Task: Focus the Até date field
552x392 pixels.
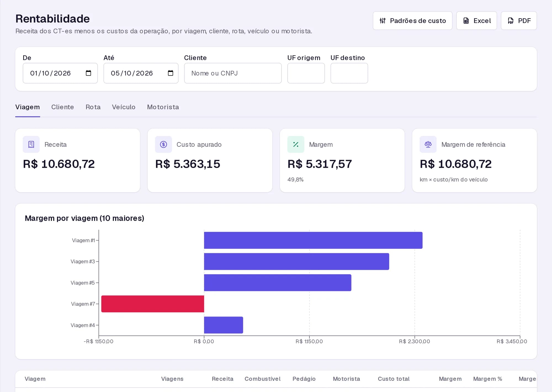Action: [x=141, y=73]
